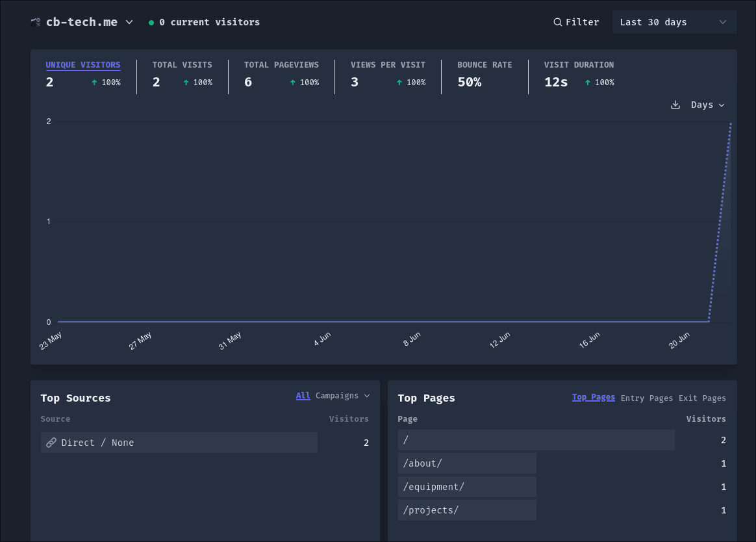Switch to the Exit Pages tab

point(702,398)
